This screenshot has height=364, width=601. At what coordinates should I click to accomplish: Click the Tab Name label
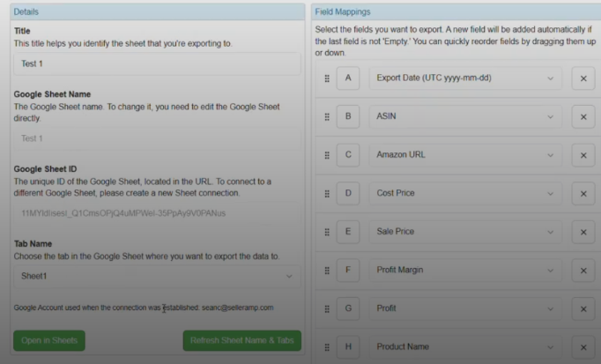33,243
